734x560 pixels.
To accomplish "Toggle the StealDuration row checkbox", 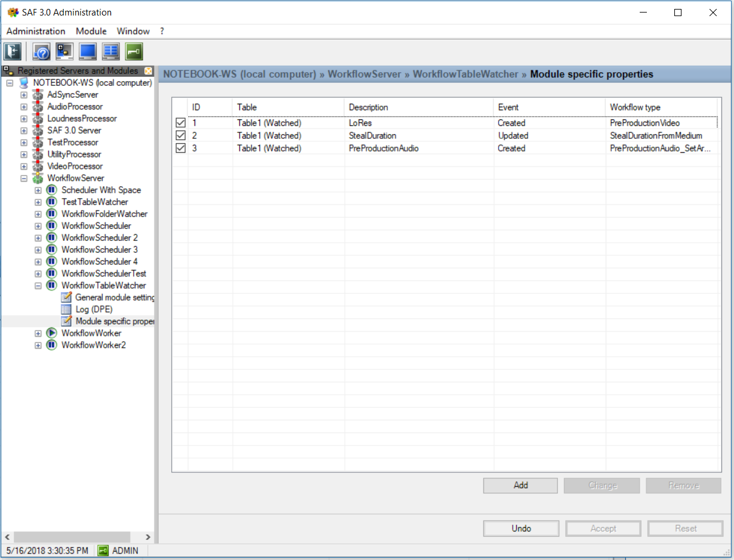I will [181, 135].
